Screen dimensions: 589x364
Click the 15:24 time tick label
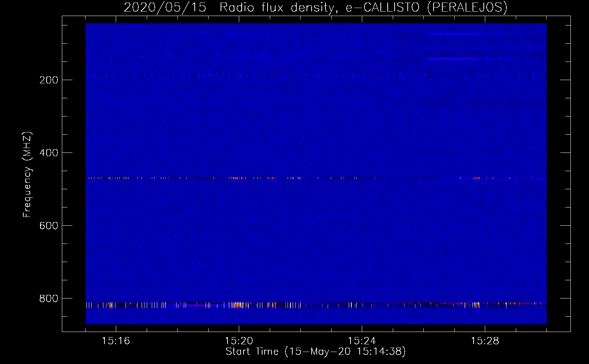(362, 341)
